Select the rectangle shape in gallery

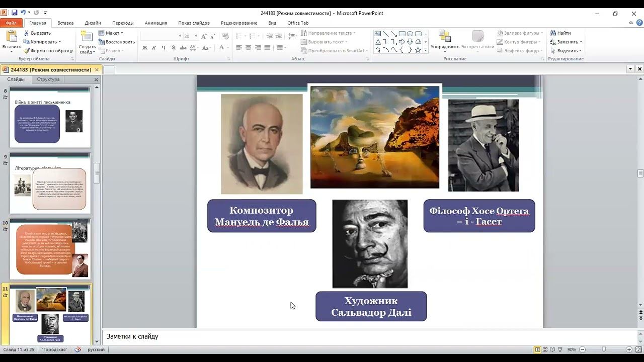[402, 34]
